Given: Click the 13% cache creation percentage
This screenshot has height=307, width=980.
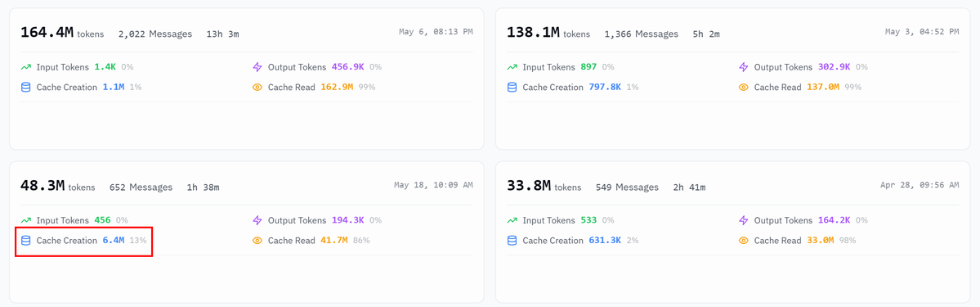Looking at the screenshot, I should coord(138,241).
